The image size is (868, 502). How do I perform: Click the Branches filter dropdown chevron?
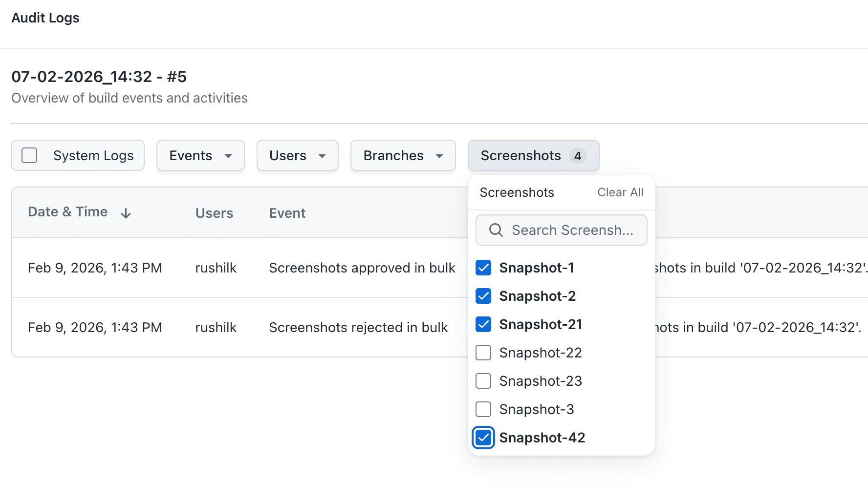click(x=439, y=156)
